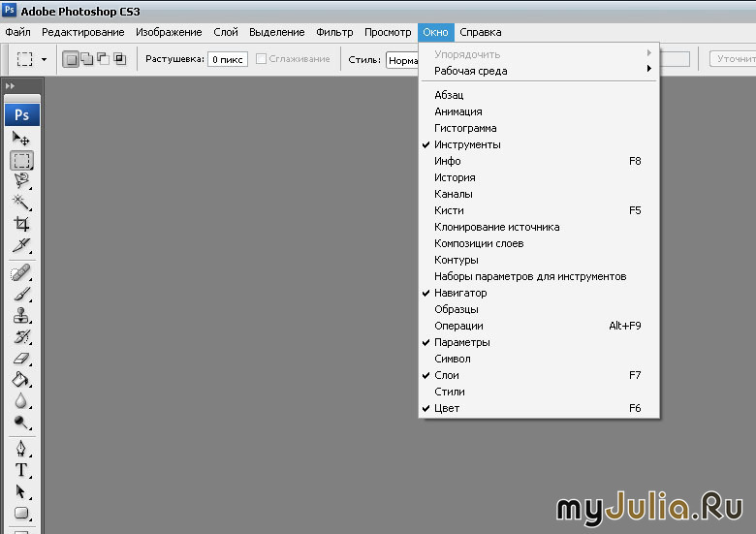Select the Pen tool
Image resolution: width=756 pixels, height=534 pixels.
21,448
